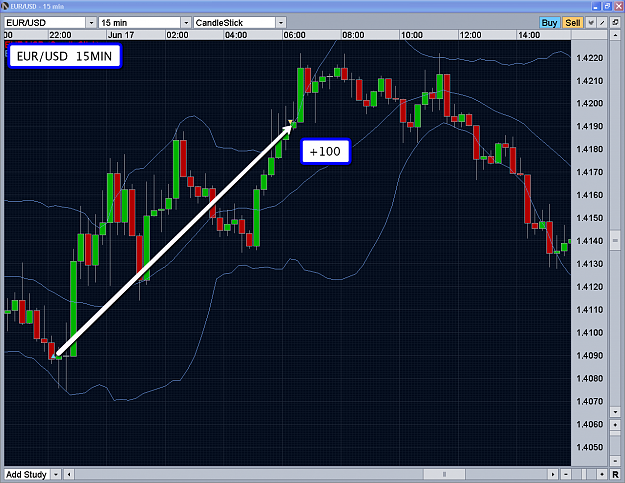
Task: Click the 10:00 time axis label
Action: click(x=412, y=35)
